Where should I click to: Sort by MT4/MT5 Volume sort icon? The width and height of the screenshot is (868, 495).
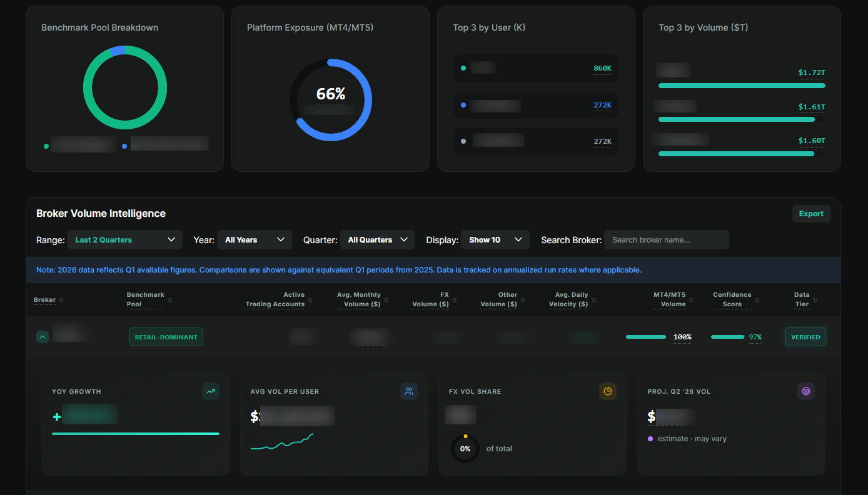(691, 301)
